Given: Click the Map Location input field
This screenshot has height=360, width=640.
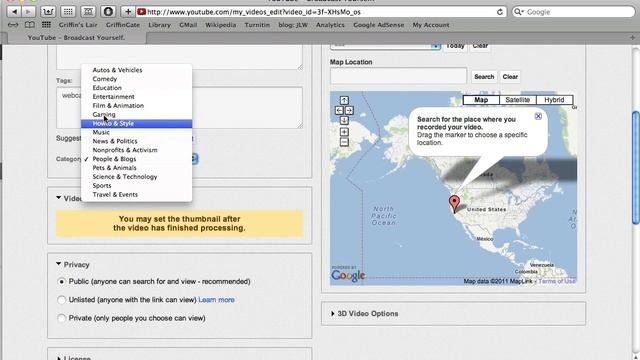Looking at the screenshot, I should point(398,76).
